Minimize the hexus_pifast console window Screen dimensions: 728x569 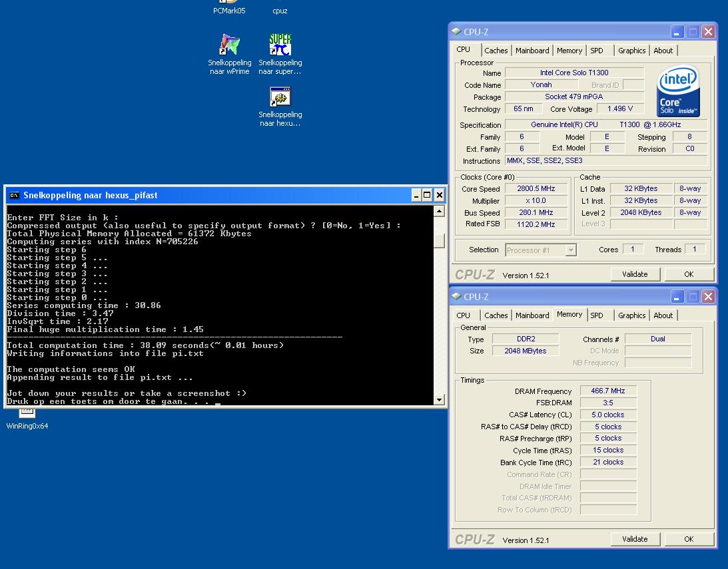tap(416, 195)
